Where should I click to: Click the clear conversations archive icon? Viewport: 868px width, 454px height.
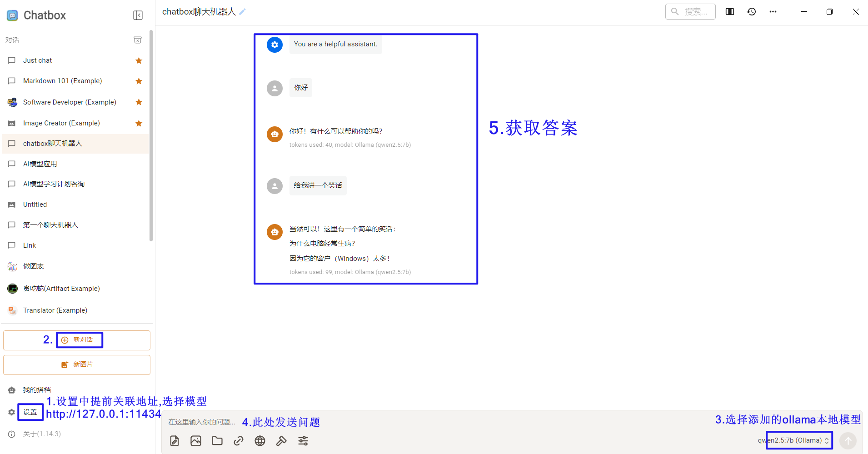point(138,40)
